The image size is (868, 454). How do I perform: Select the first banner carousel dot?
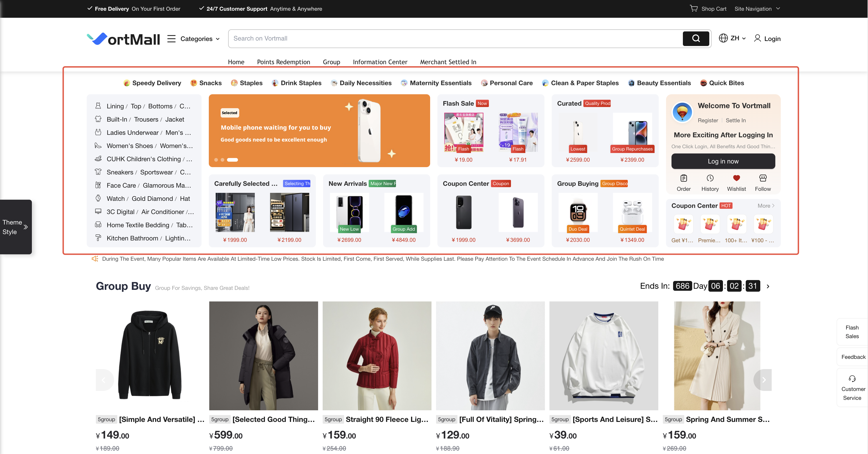(x=216, y=160)
